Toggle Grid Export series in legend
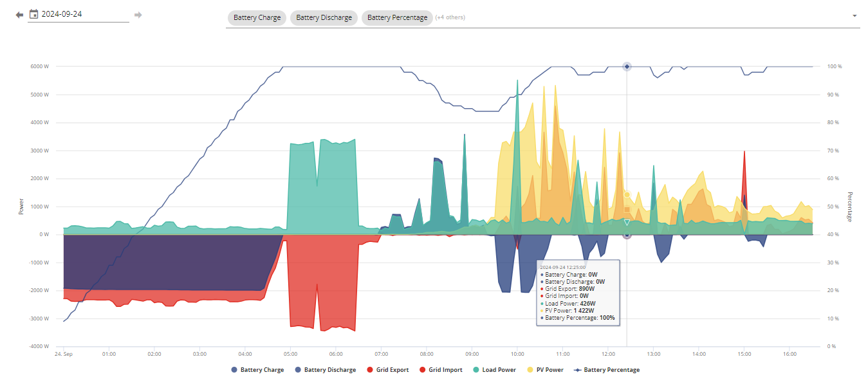 (x=387, y=370)
